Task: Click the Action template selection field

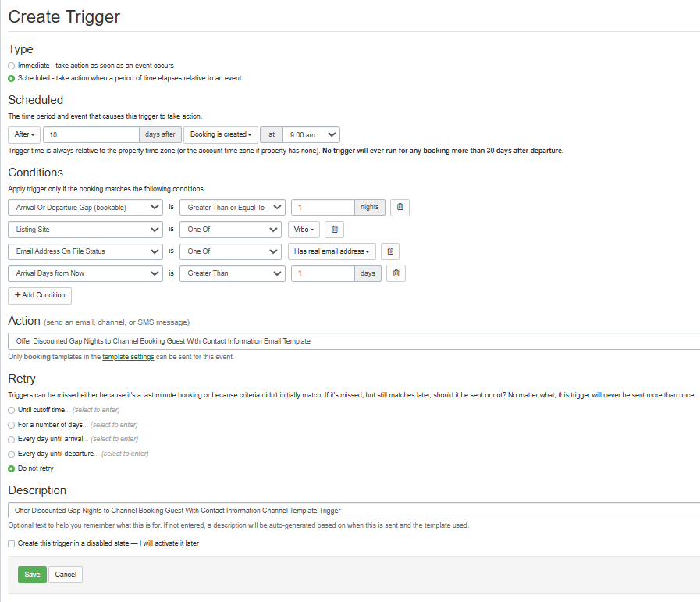Action: pyautogui.click(x=354, y=341)
